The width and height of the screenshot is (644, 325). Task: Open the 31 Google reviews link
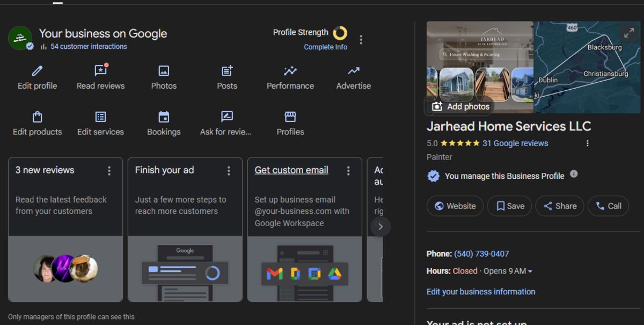(x=515, y=143)
